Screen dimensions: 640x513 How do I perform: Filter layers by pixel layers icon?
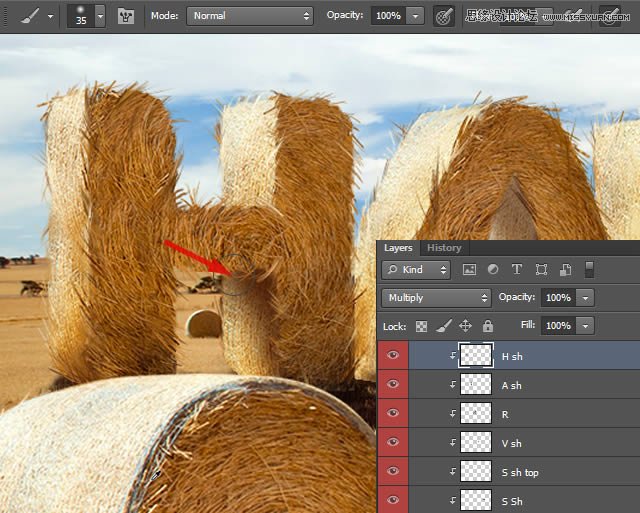(x=469, y=269)
